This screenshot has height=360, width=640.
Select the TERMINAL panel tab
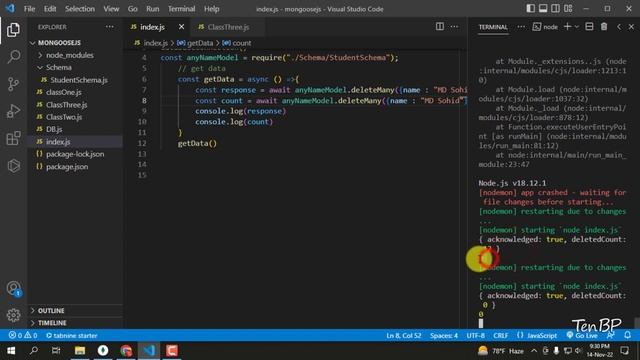[493, 27]
